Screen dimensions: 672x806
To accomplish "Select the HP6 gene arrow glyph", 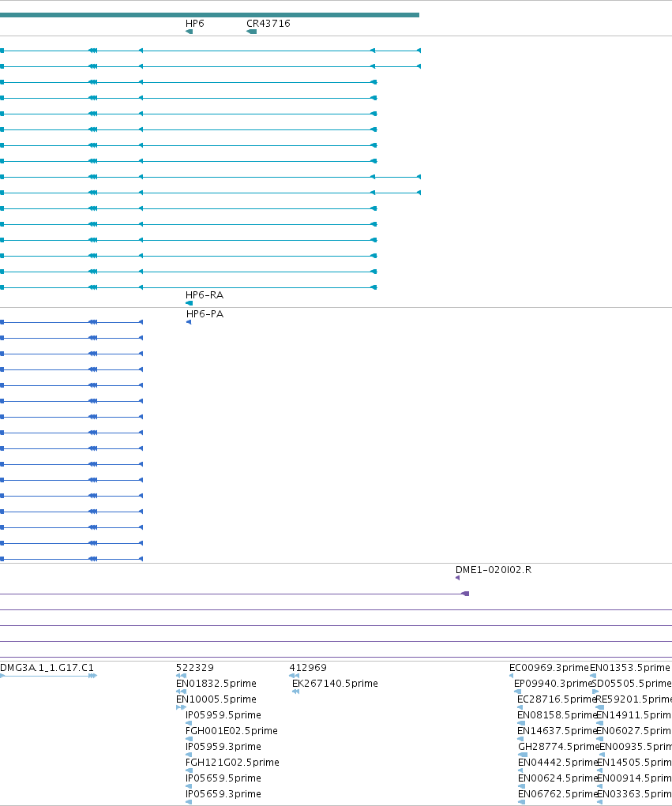I will [190, 32].
